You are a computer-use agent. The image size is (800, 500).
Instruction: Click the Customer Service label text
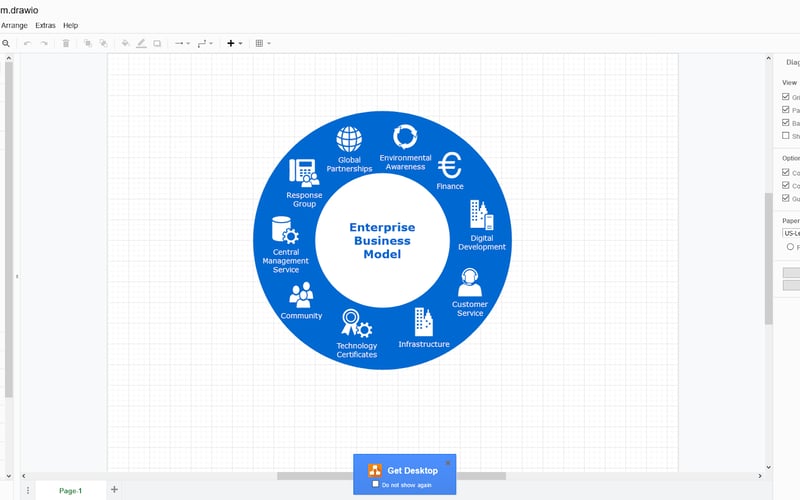470,309
